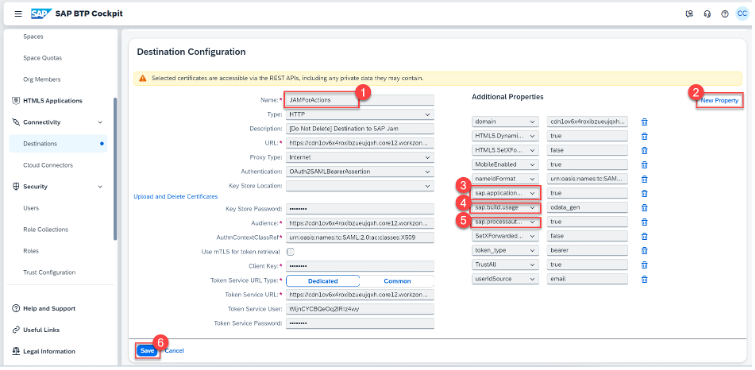Select Dedicated token service URL type
Image resolution: width=755 pixels, height=370 pixels.
click(x=323, y=281)
